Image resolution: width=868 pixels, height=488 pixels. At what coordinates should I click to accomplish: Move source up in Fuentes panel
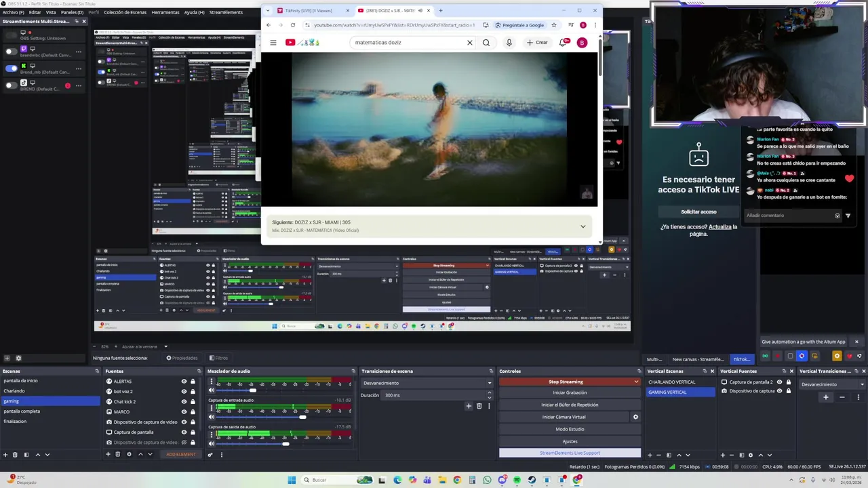pyautogui.click(x=140, y=454)
